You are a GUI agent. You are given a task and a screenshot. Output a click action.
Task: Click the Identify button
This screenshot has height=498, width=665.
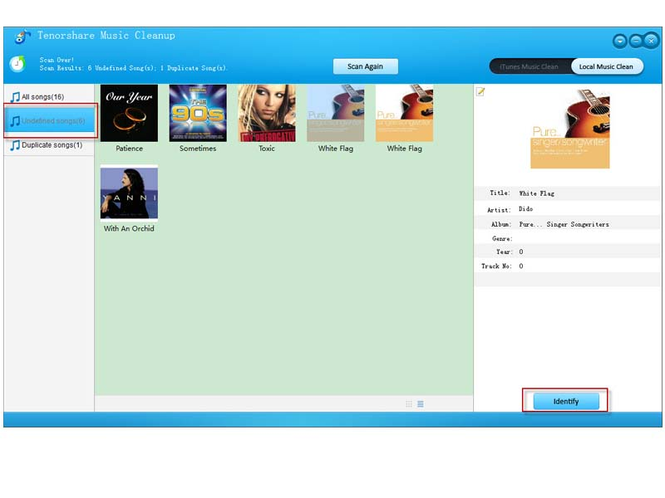coord(566,401)
